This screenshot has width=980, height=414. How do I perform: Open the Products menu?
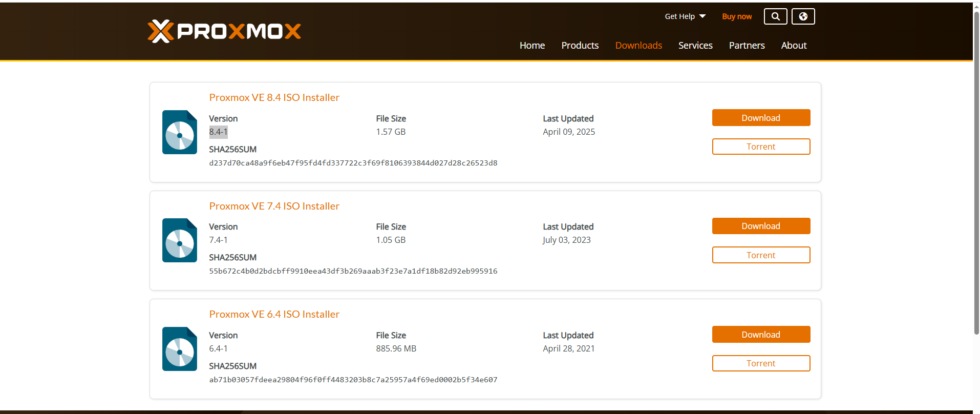580,45
